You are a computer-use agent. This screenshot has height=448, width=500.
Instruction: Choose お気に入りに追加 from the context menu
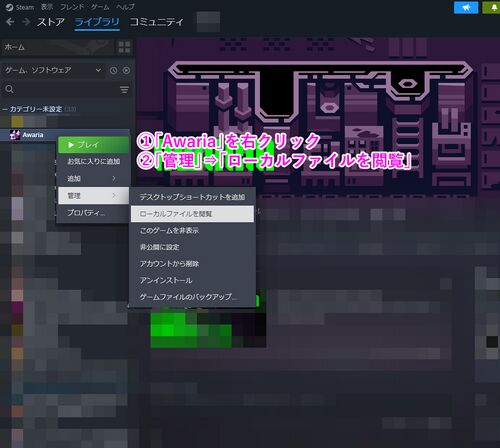pyautogui.click(x=93, y=162)
